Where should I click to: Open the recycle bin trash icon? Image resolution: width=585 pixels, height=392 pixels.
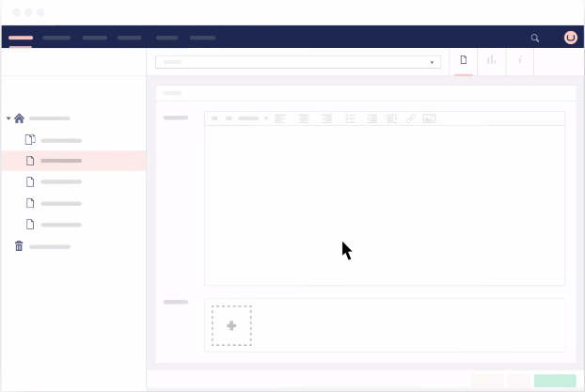tap(19, 246)
